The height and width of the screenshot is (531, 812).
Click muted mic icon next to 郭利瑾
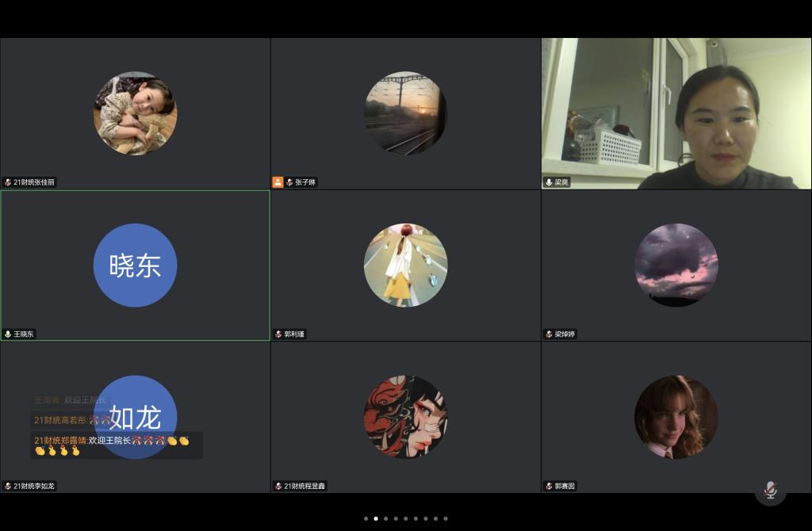point(278,334)
